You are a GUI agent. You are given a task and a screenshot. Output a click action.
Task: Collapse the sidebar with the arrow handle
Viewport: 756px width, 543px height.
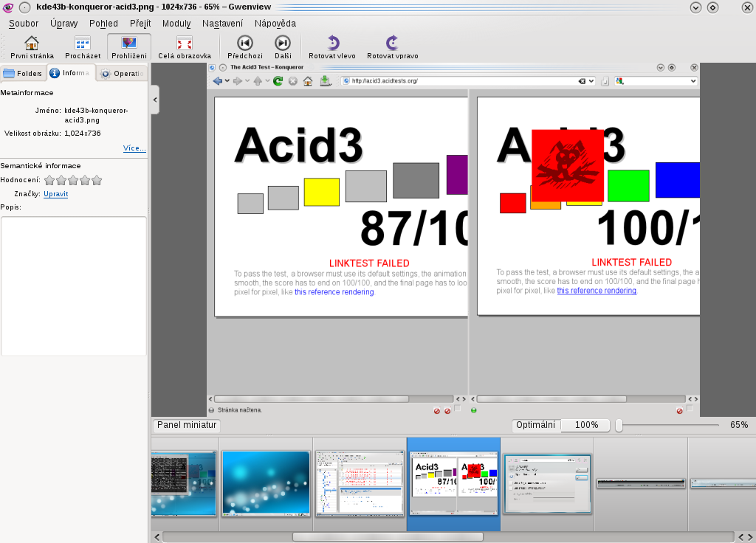155,99
